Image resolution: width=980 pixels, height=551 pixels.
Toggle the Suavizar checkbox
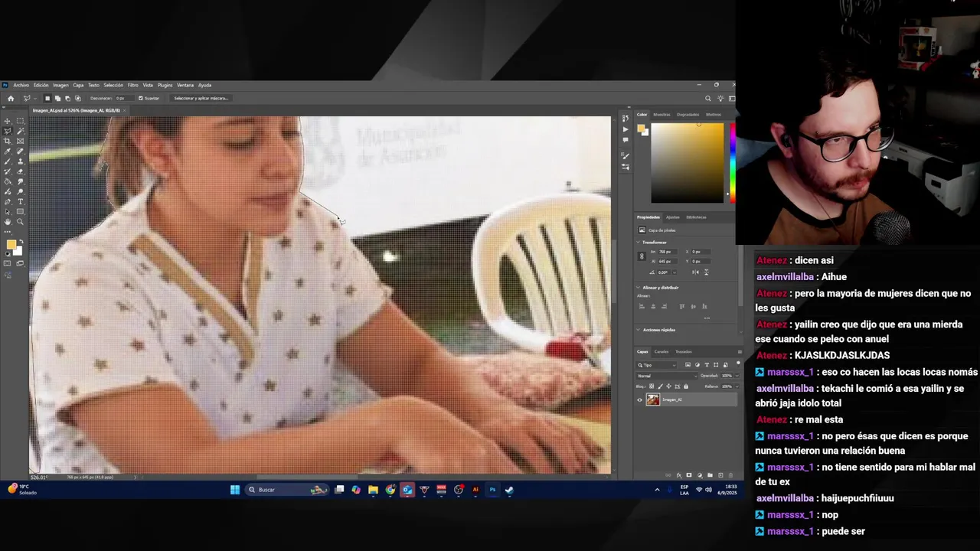click(141, 98)
